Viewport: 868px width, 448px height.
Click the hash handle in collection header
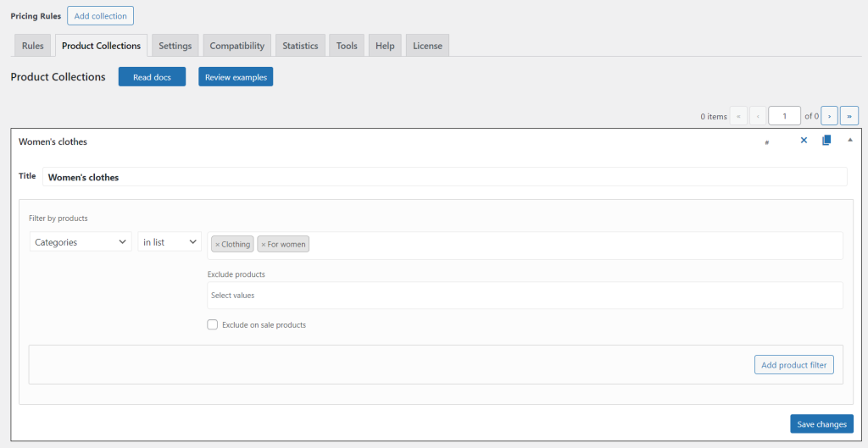[x=766, y=142]
